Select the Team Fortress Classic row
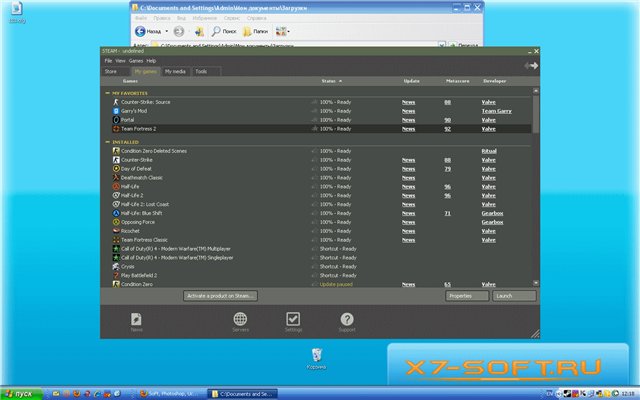This screenshot has height=400, width=640. [x=317, y=240]
